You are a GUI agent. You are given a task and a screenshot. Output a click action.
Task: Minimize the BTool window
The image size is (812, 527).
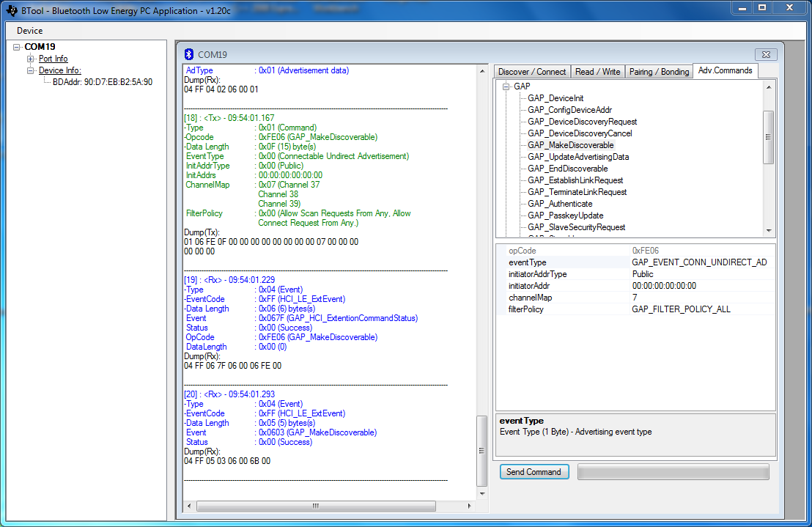click(x=742, y=8)
